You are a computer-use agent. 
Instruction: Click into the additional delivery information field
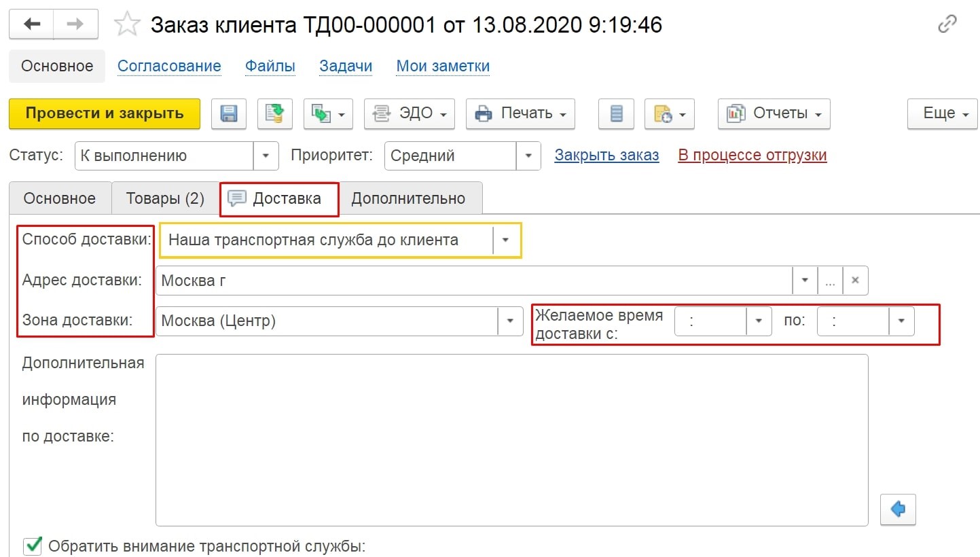coord(511,439)
